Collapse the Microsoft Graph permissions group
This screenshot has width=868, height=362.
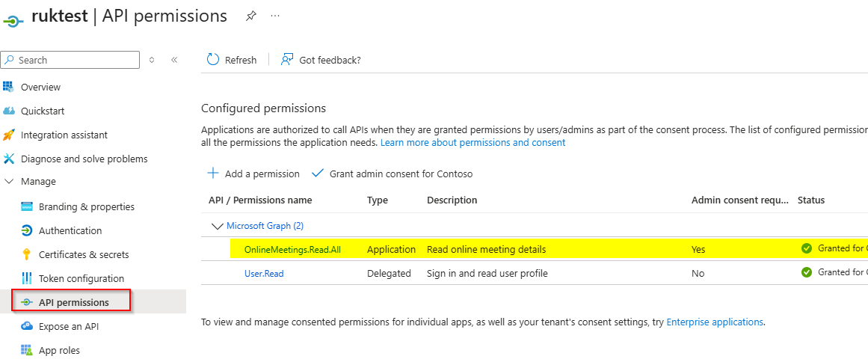(218, 225)
